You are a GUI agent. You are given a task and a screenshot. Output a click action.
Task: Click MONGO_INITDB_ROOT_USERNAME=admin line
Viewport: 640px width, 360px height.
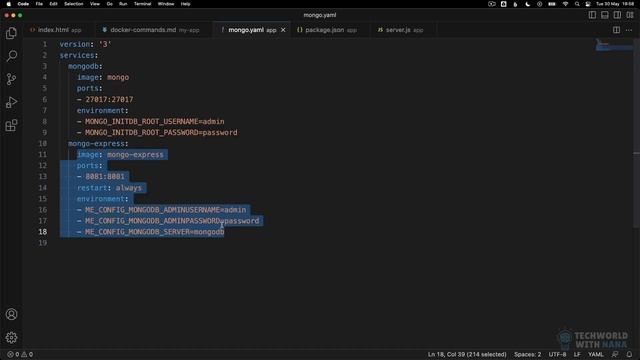[155, 122]
